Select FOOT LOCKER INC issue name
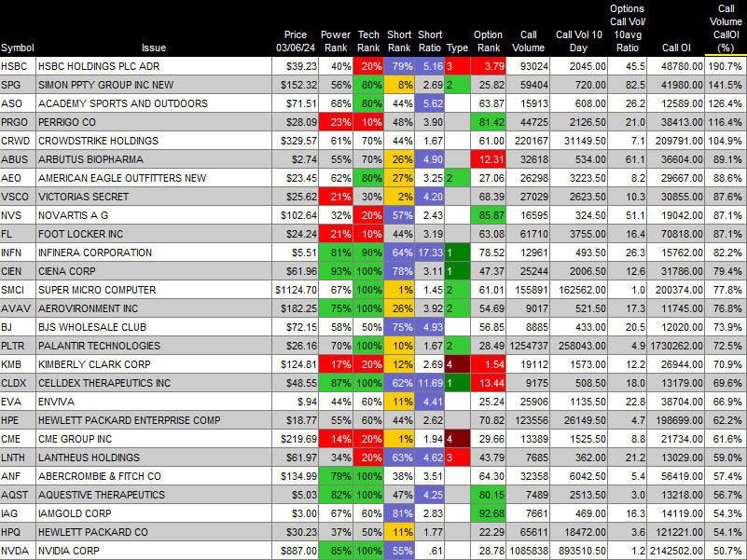Screen dimensions: 747x560 point(80,234)
